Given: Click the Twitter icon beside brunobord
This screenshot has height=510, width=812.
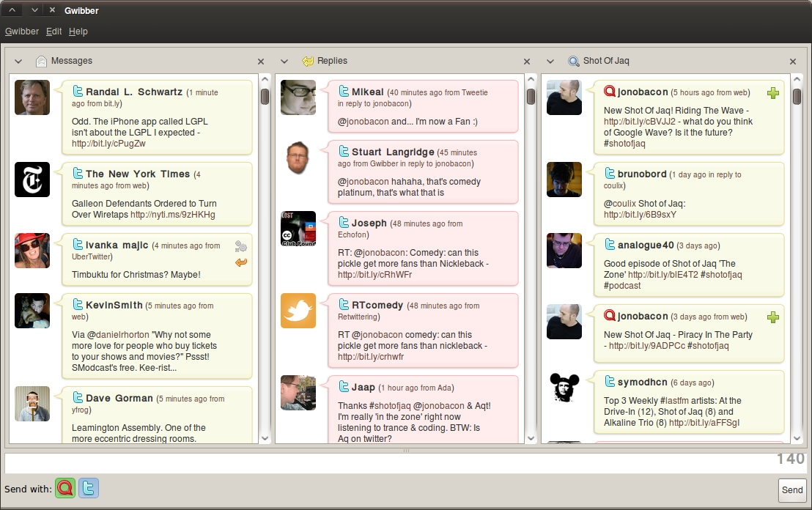Looking at the screenshot, I should [610, 173].
